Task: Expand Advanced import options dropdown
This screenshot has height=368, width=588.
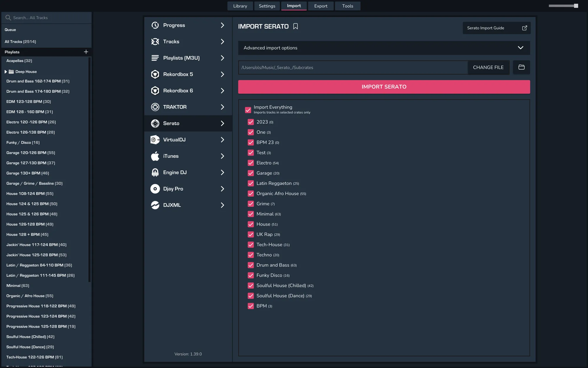Action: [520, 48]
